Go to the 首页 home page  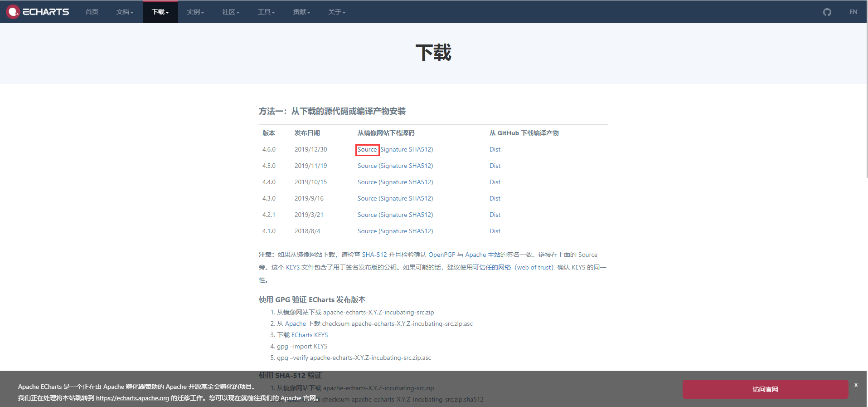point(92,12)
